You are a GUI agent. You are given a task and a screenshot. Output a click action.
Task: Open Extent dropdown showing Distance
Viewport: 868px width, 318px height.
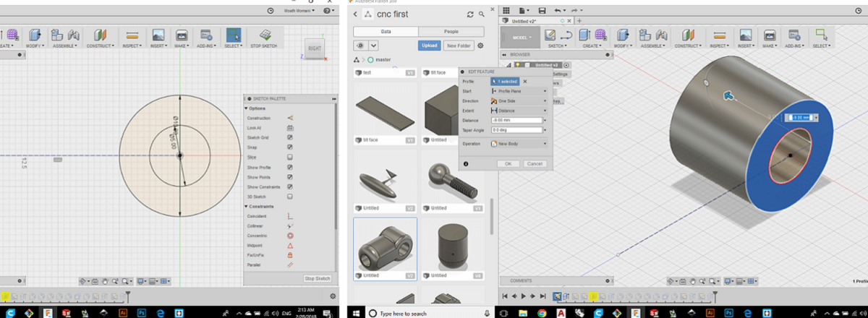click(x=518, y=111)
